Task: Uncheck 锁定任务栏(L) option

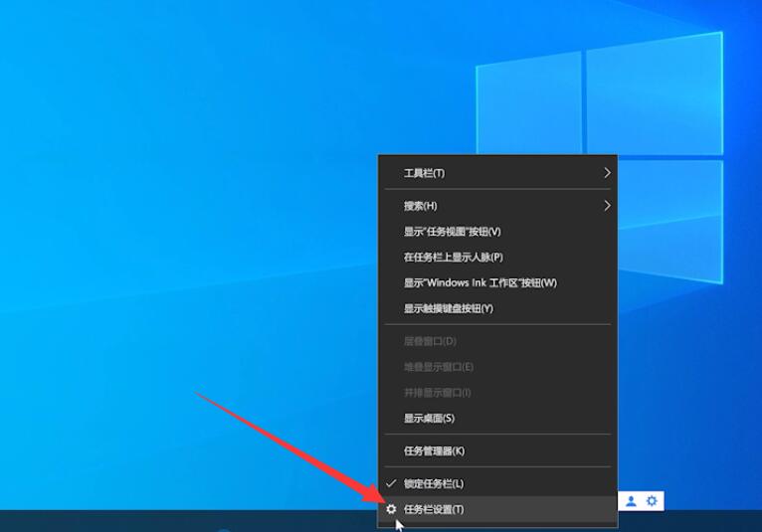Action: click(497, 483)
